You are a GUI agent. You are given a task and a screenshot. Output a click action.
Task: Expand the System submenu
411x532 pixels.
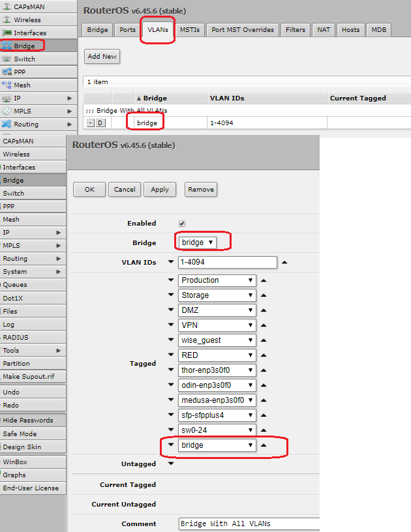click(58, 271)
